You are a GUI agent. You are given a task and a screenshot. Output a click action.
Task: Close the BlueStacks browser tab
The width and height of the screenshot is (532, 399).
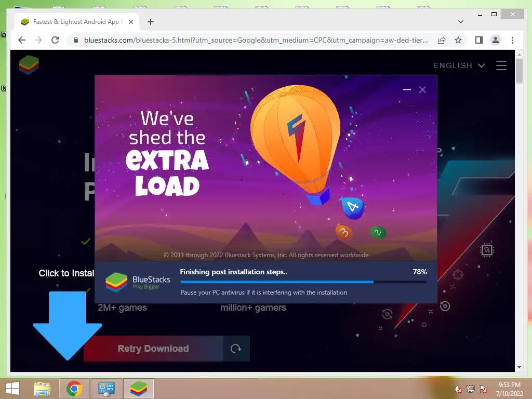[131, 22]
